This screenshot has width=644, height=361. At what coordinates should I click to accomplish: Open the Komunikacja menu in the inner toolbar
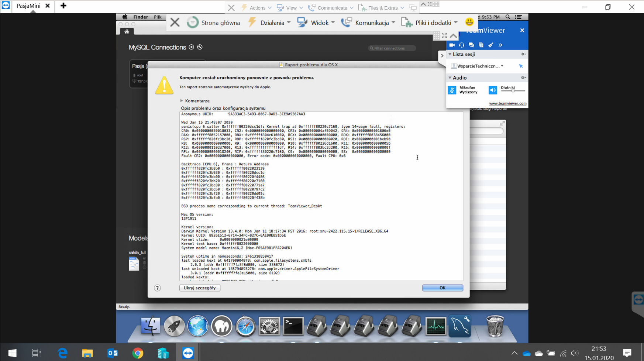(368, 23)
